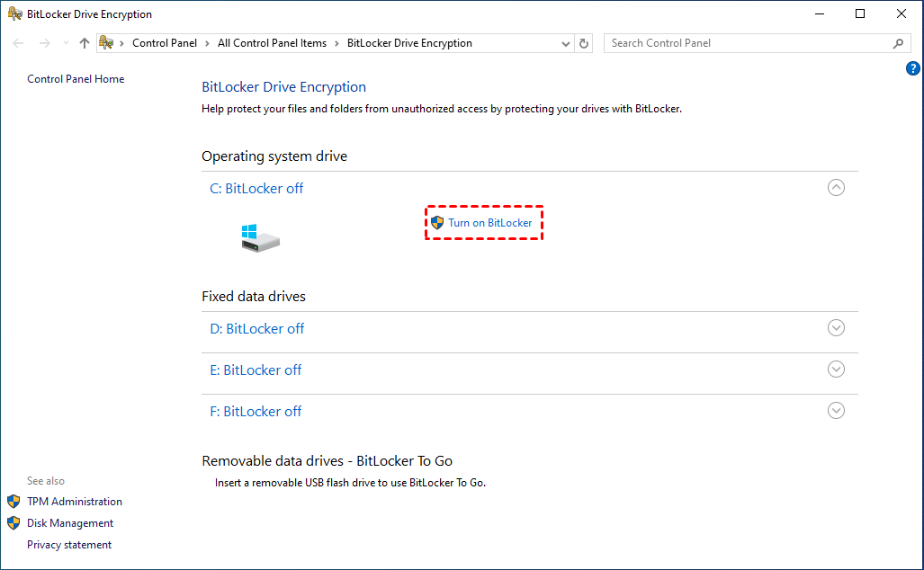Click the blue help question mark icon

point(912,69)
